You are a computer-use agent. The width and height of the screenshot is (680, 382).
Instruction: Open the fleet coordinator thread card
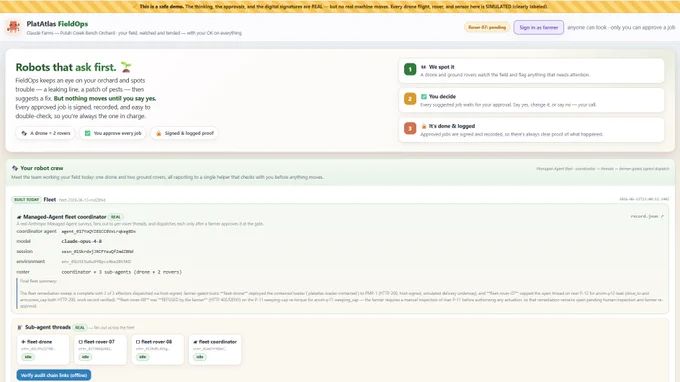[x=215, y=349]
